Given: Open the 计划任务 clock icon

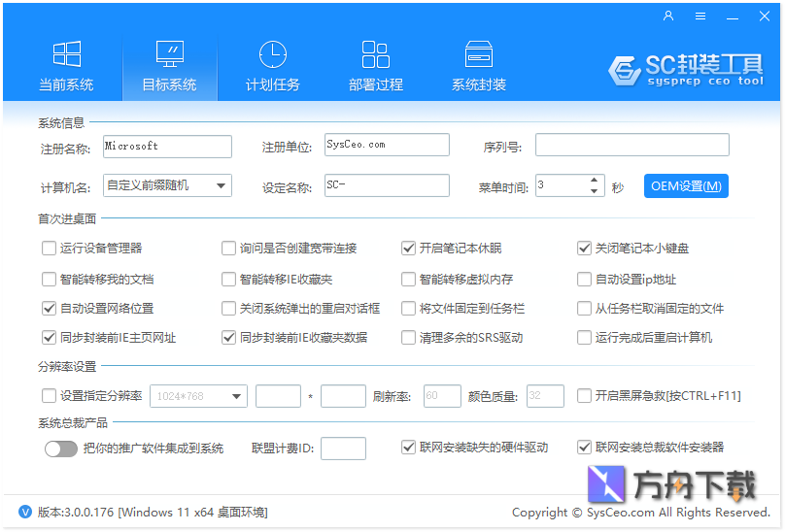Looking at the screenshot, I should (273, 54).
